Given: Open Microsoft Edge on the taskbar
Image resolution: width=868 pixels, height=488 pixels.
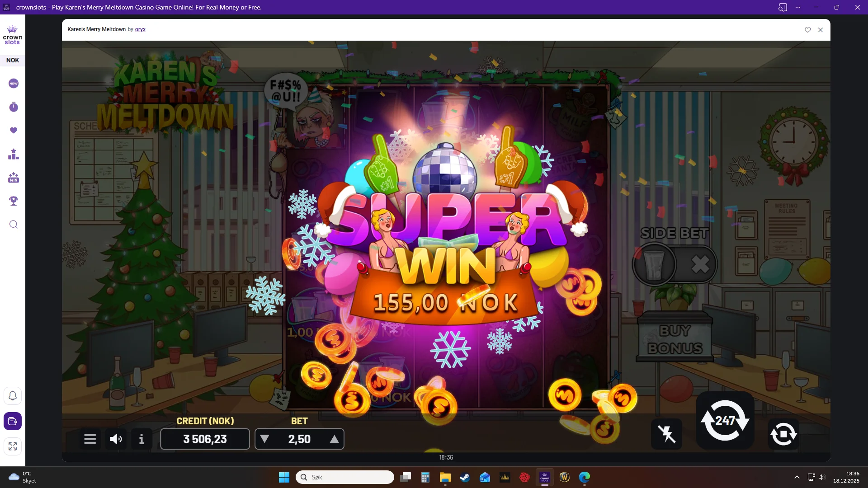Looking at the screenshot, I should 585,477.
